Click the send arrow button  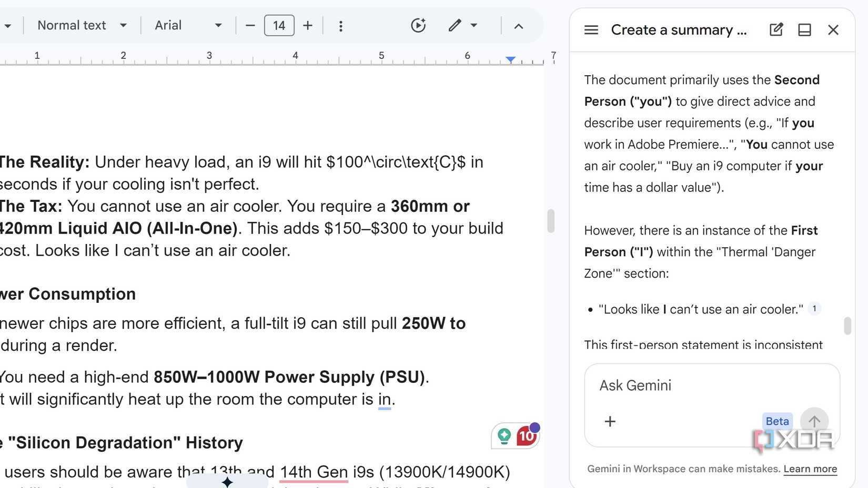click(x=814, y=421)
